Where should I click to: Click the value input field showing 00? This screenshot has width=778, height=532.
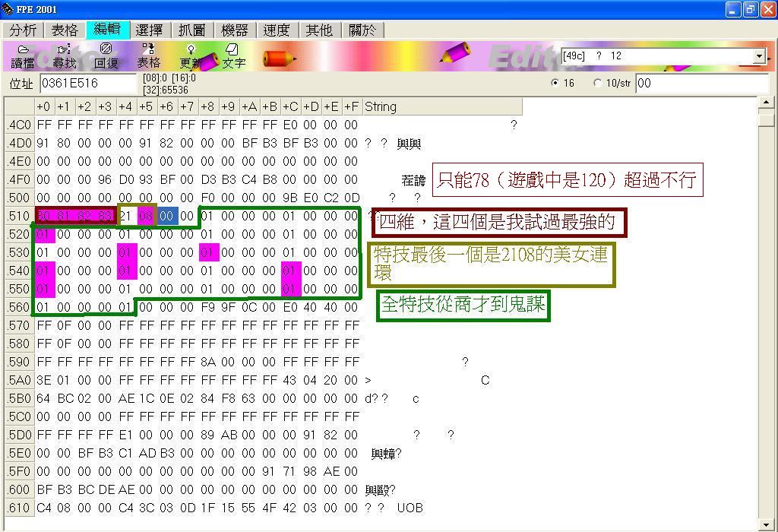(x=701, y=83)
